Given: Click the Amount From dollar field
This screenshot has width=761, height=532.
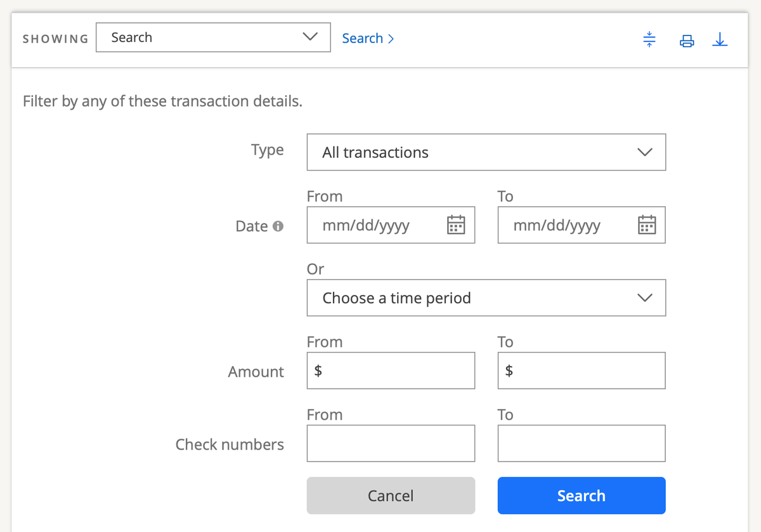Looking at the screenshot, I should (x=391, y=371).
